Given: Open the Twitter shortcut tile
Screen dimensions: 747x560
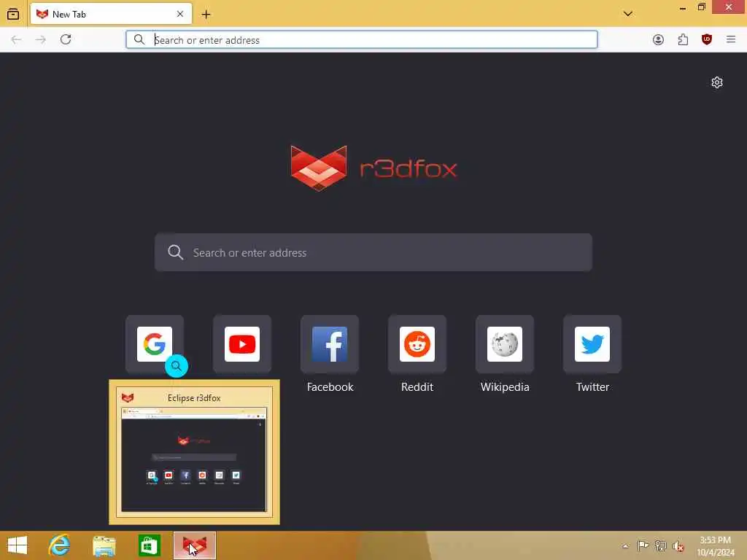Looking at the screenshot, I should click(592, 344).
